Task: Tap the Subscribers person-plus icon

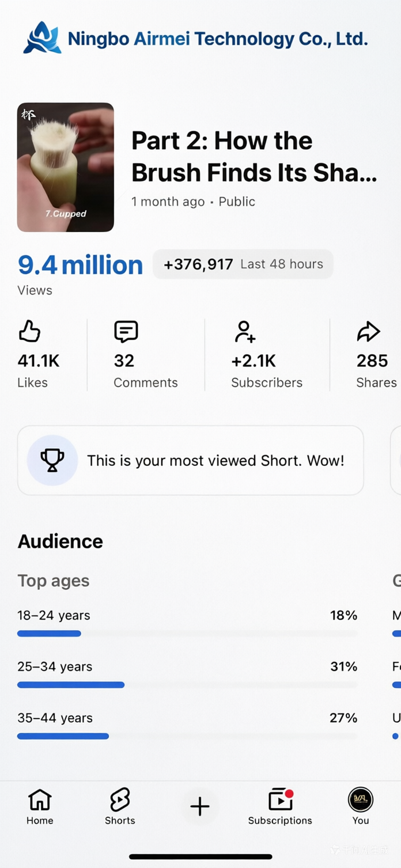Action: (x=245, y=332)
